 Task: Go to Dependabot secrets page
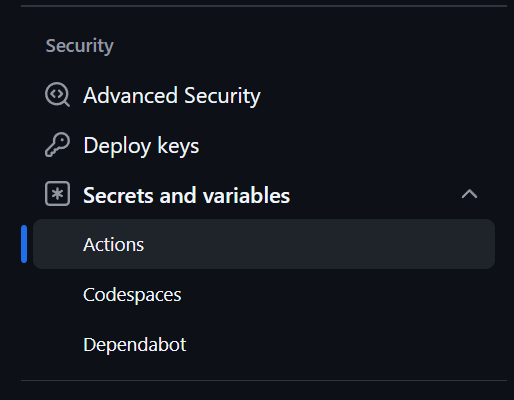click(134, 345)
